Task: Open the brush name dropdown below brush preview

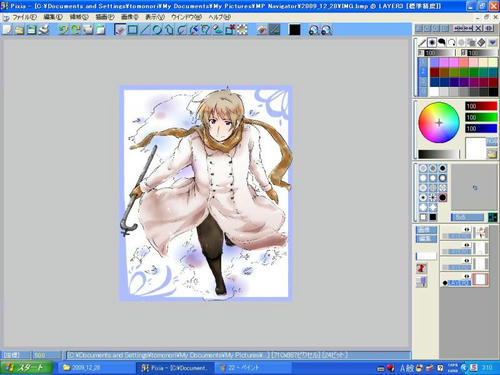Action: 467,217
